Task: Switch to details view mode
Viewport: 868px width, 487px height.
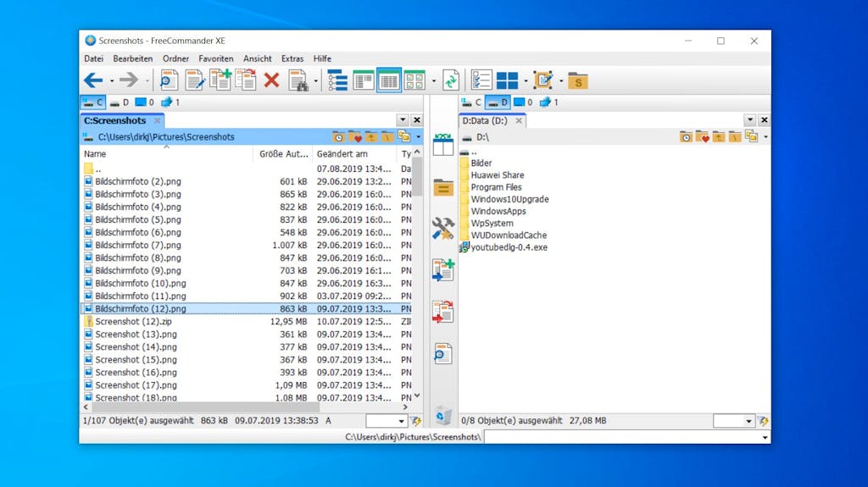Action: tap(389, 80)
